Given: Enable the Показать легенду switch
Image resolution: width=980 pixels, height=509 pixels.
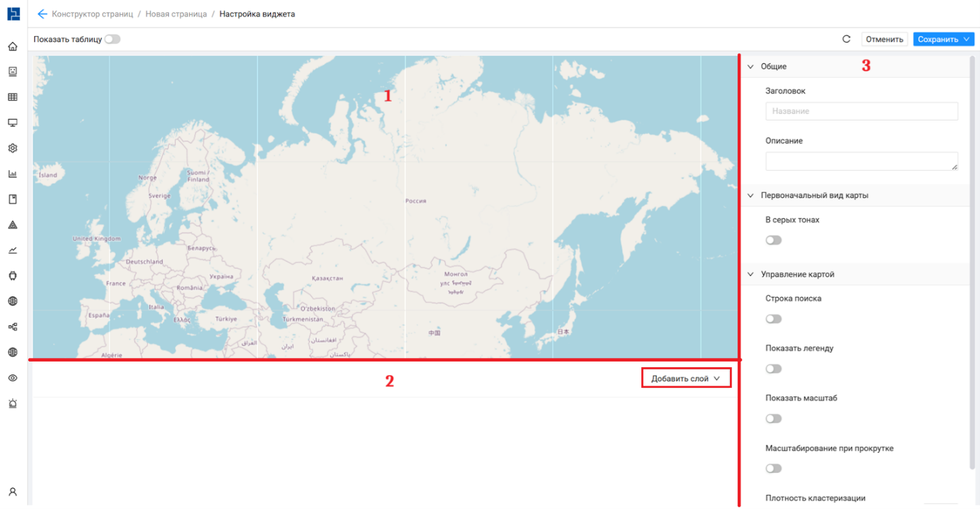Looking at the screenshot, I should pyautogui.click(x=773, y=369).
